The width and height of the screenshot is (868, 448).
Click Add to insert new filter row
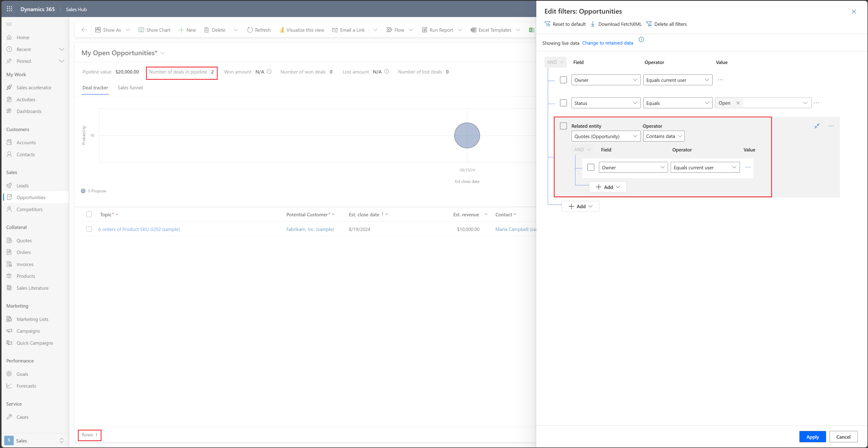coord(580,206)
